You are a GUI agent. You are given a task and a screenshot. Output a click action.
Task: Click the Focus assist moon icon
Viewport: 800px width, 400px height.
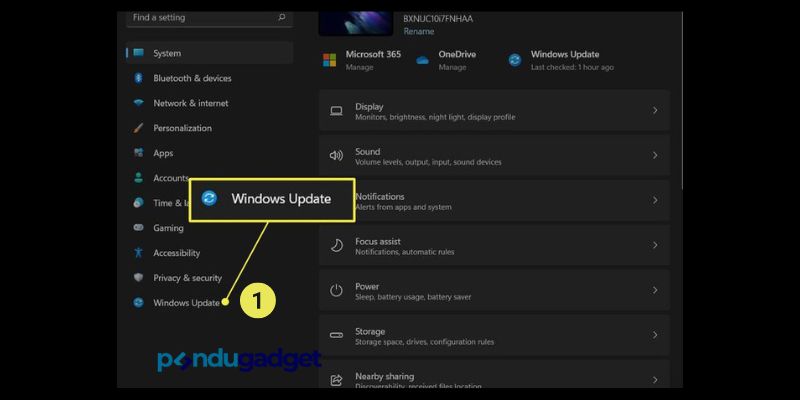point(336,245)
